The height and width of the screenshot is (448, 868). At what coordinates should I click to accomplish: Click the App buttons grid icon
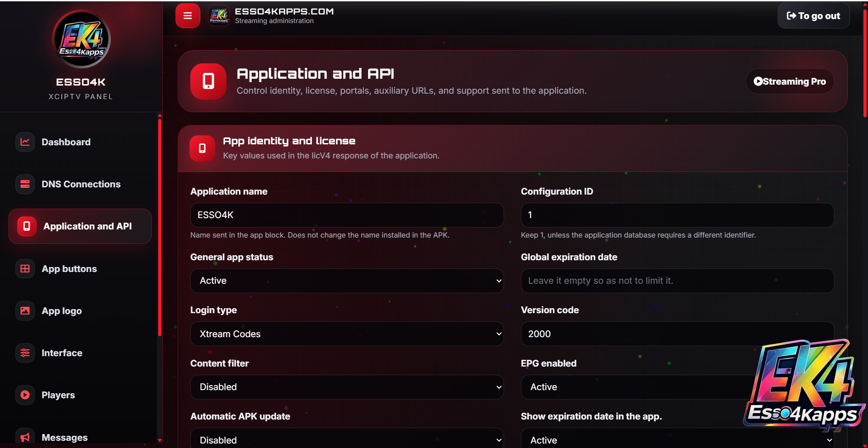[25, 269]
